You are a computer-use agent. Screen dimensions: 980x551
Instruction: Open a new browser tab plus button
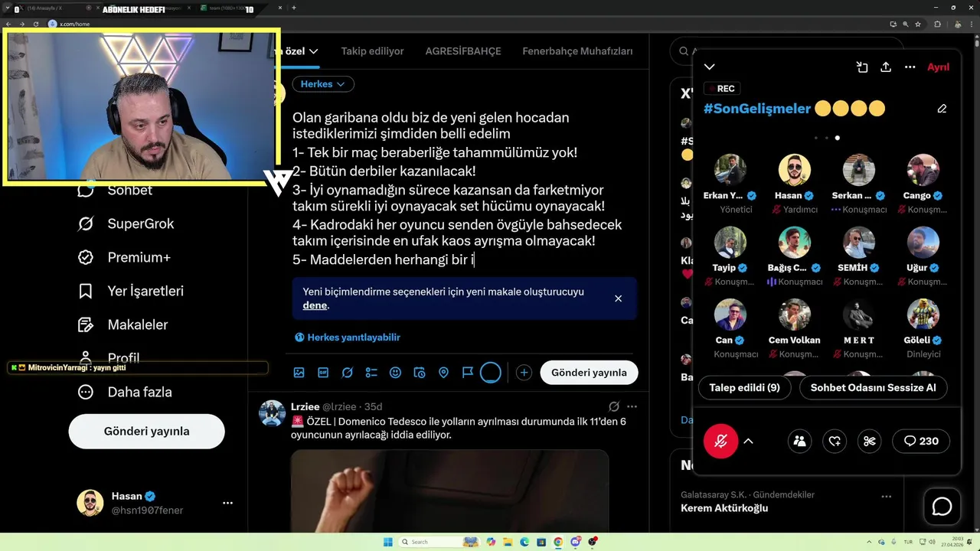[x=294, y=8]
